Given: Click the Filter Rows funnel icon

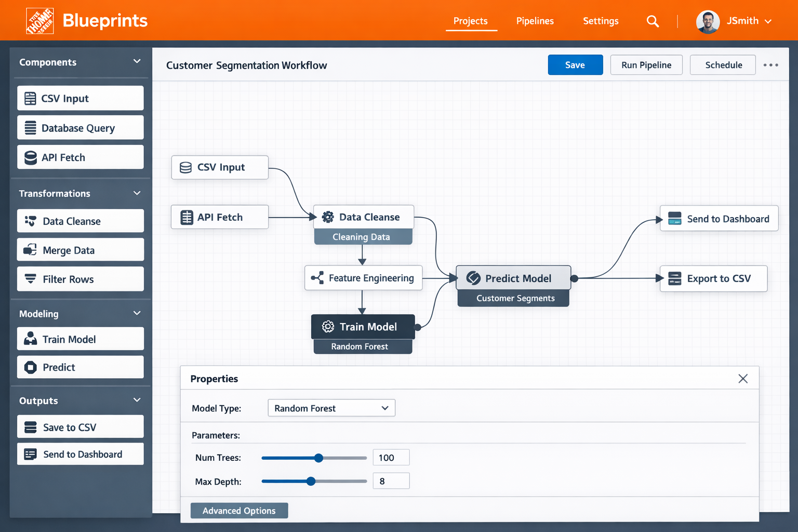Looking at the screenshot, I should click(31, 279).
